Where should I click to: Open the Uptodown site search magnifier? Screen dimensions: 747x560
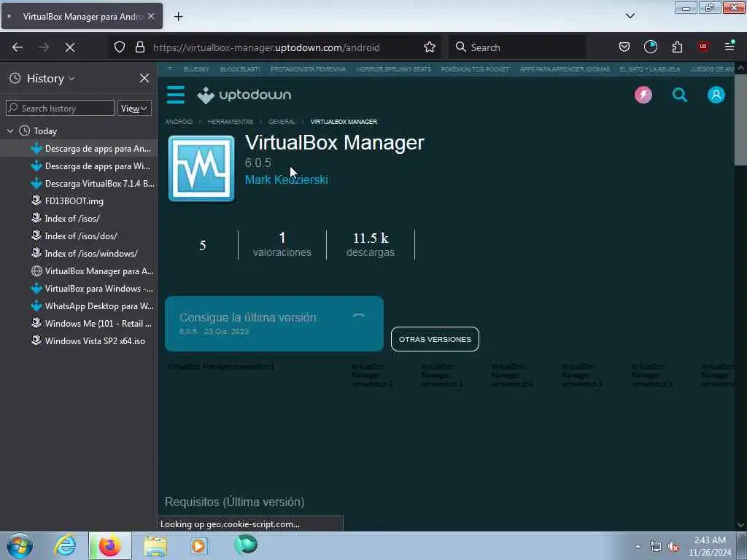click(680, 95)
